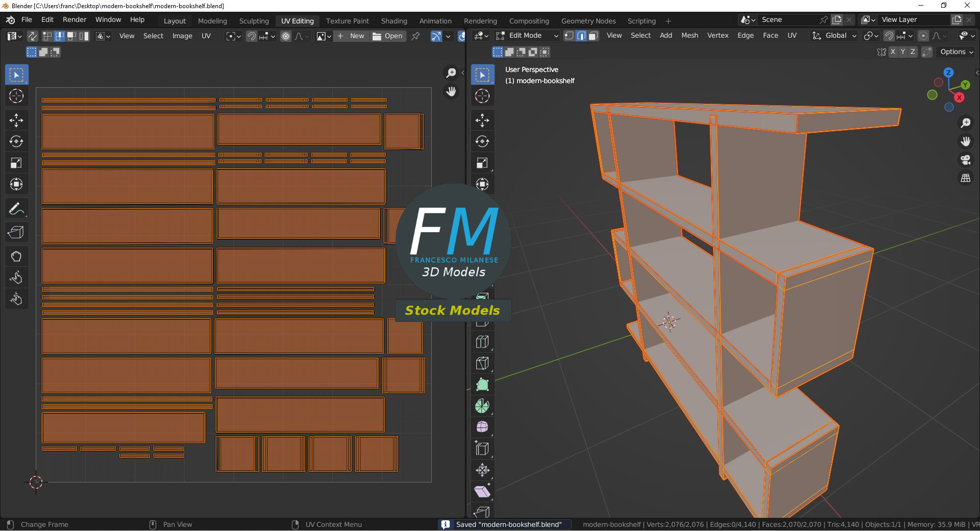Select the Rotate tool in the UV editor
This screenshot has height=531, width=980.
16,142
